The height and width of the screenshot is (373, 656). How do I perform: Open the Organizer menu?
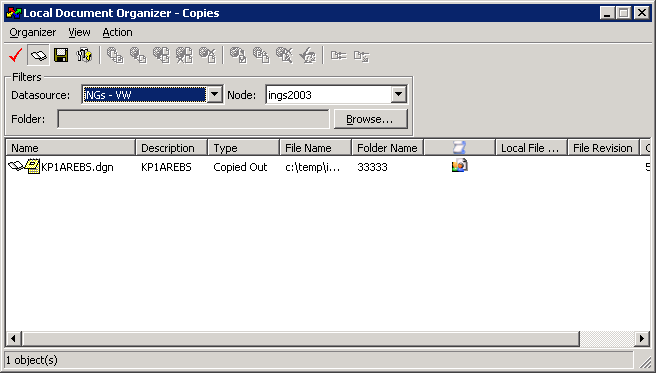point(33,32)
